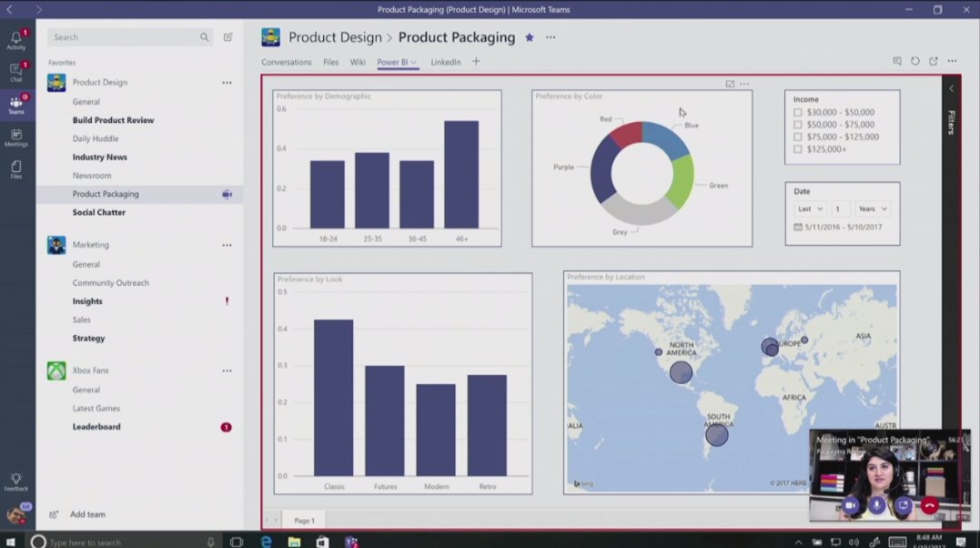Click the date count field showing 1
The image size is (980, 548).
pyautogui.click(x=841, y=209)
